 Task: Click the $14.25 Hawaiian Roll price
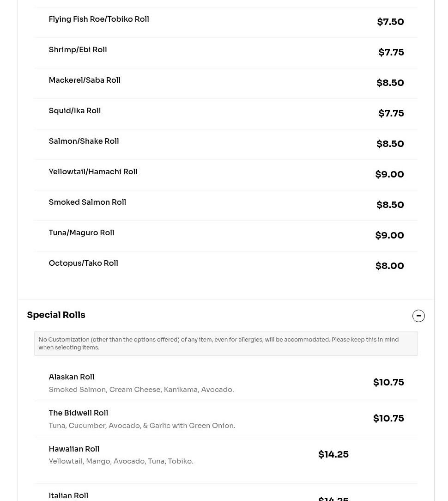pos(333,455)
